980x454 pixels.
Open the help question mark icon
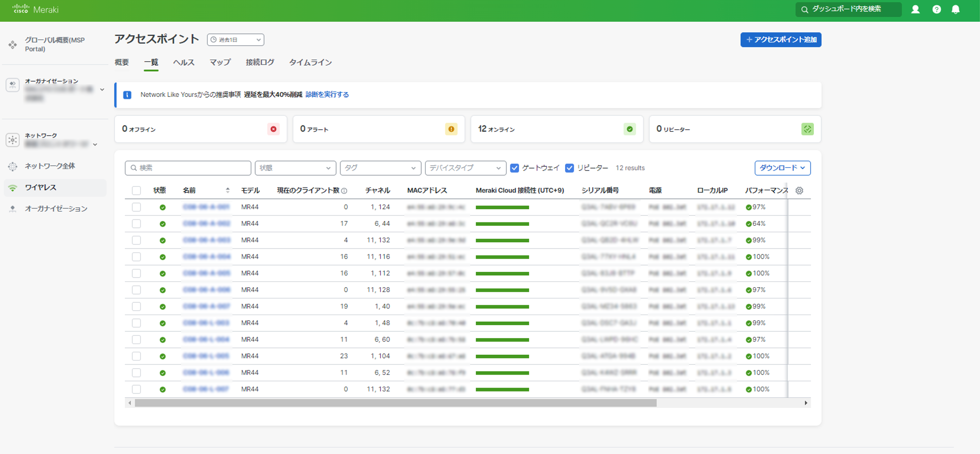tap(936, 9)
